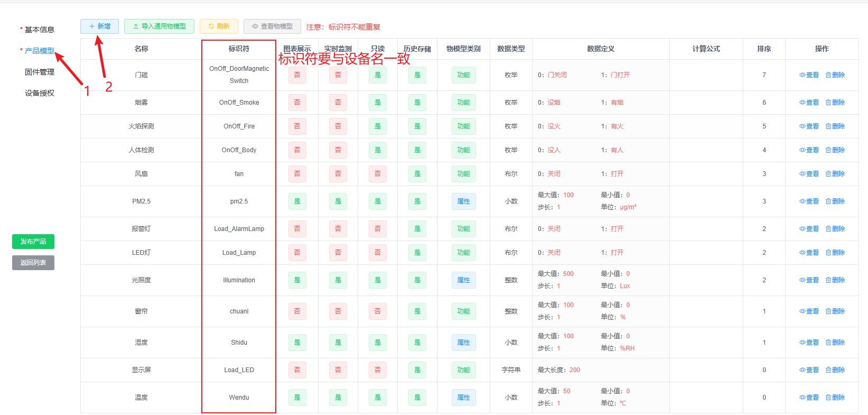Click the green 发布产品 button
The height and width of the screenshot is (415, 868).
pyautogui.click(x=33, y=242)
